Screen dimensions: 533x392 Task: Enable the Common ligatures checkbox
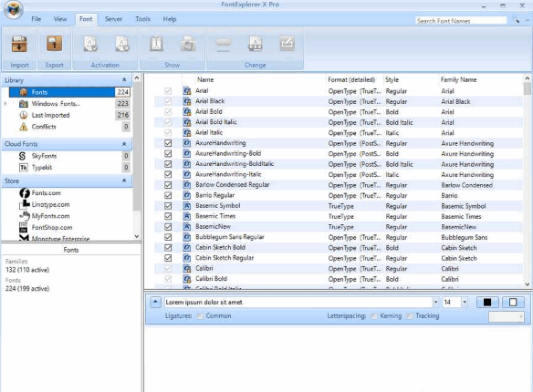tap(200, 316)
